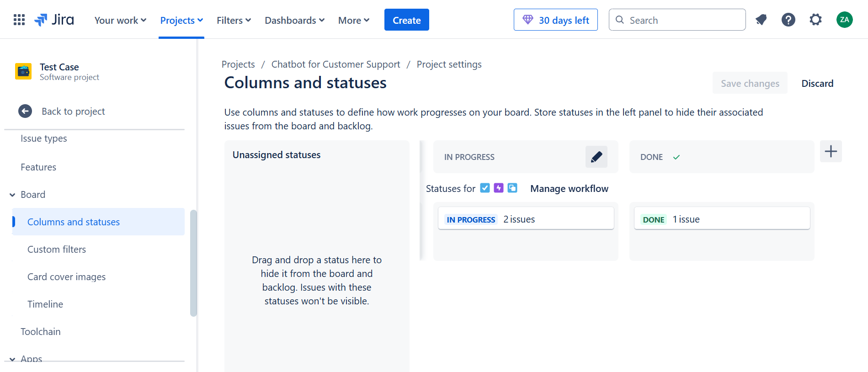
Task: Open the ZA profile avatar
Action: 845,20
